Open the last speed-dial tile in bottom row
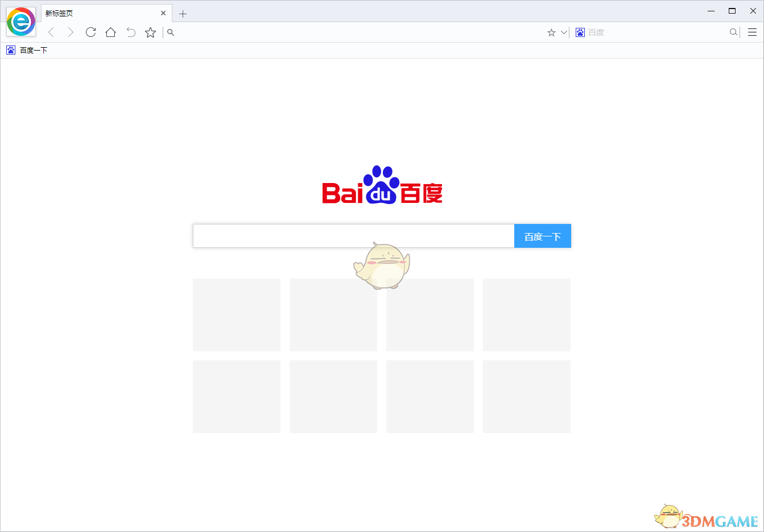Image resolution: width=764 pixels, height=532 pixels. point(527,397)
